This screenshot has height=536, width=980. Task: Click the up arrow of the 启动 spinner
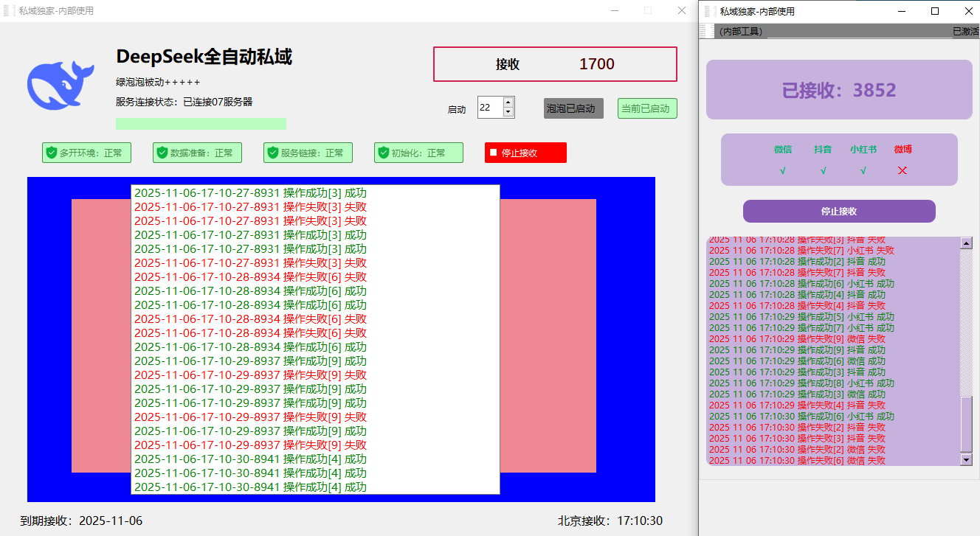click(x=508, y=103)
